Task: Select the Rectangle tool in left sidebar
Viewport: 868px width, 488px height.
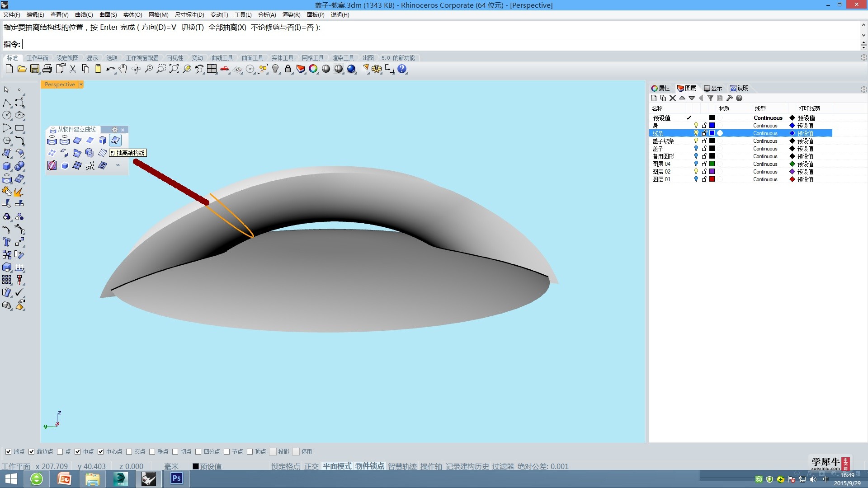Action: coord(19,128)
